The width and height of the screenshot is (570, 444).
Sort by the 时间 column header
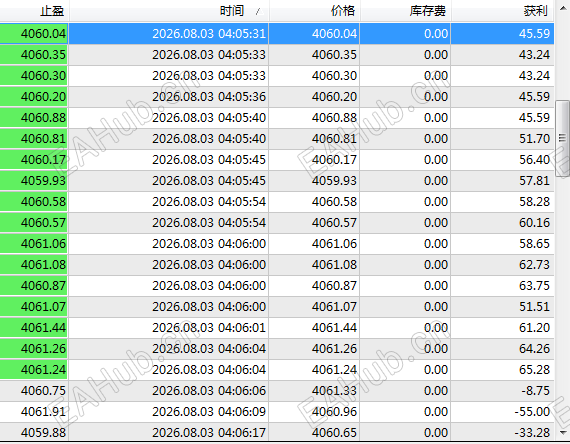[x=169, y=11]
